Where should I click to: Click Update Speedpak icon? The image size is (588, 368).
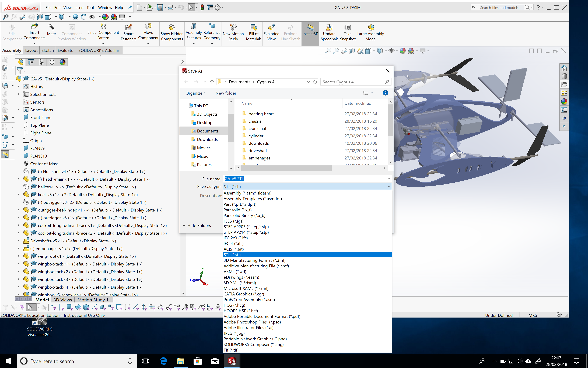pos(329,28)
